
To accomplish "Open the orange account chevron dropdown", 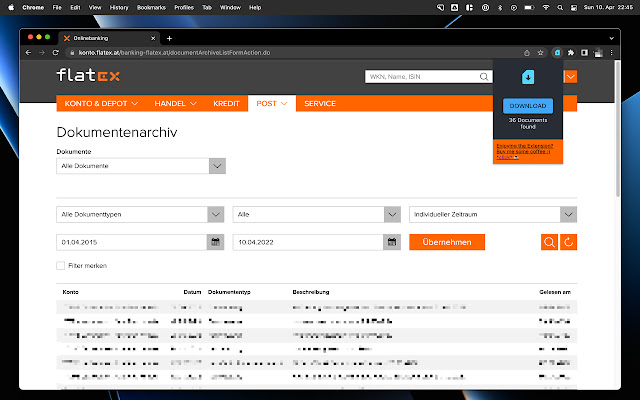I will [571, 77].
